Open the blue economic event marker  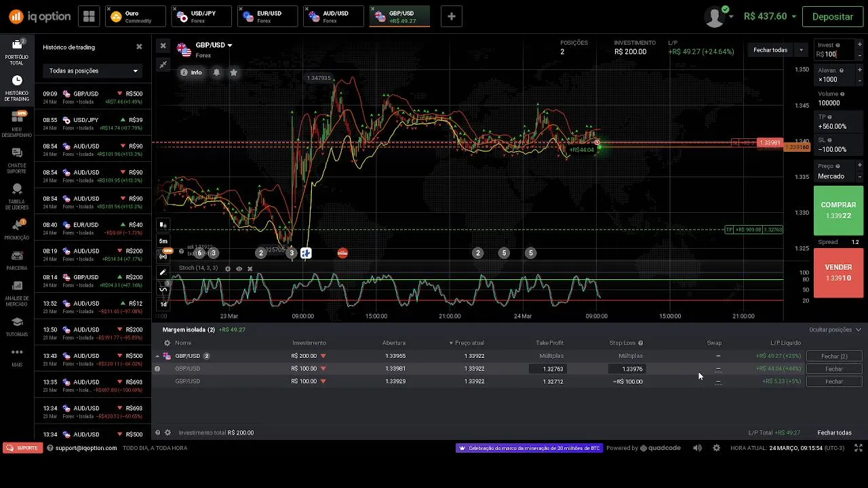(x=306, y=253)
